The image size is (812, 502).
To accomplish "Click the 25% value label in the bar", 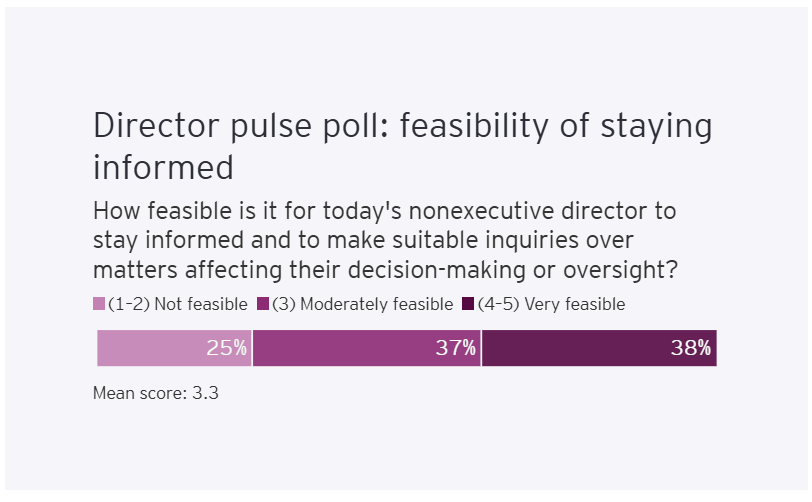I will tap(226, 348).
